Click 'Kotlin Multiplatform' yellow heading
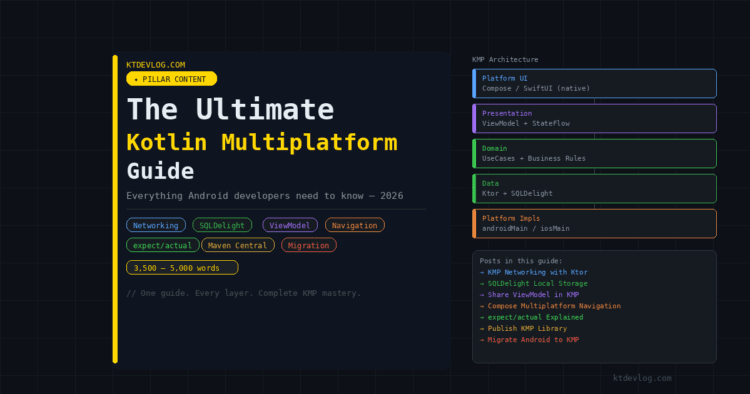Screen dimensions: 750x394 (262, 142)
